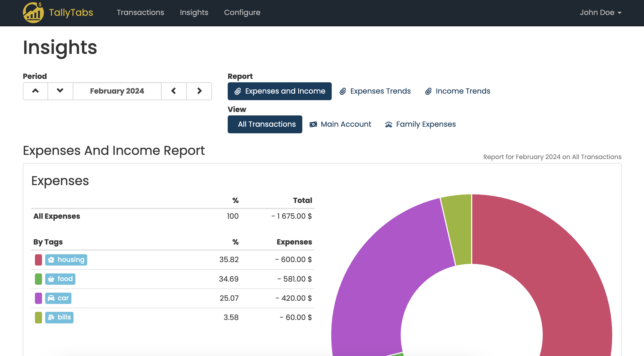Viewport: 644px width, 356px height.
Task: Click the TallyTabs brand name link
Action: [71, 12]
